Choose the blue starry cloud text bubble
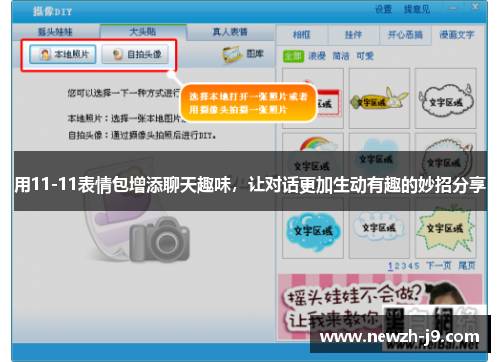 click(x=313, y=228)
